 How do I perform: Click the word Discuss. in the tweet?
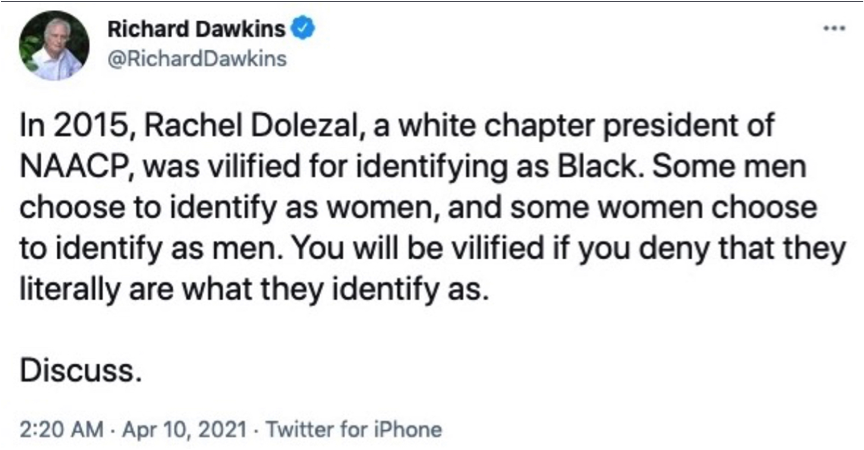coord(81,371)
